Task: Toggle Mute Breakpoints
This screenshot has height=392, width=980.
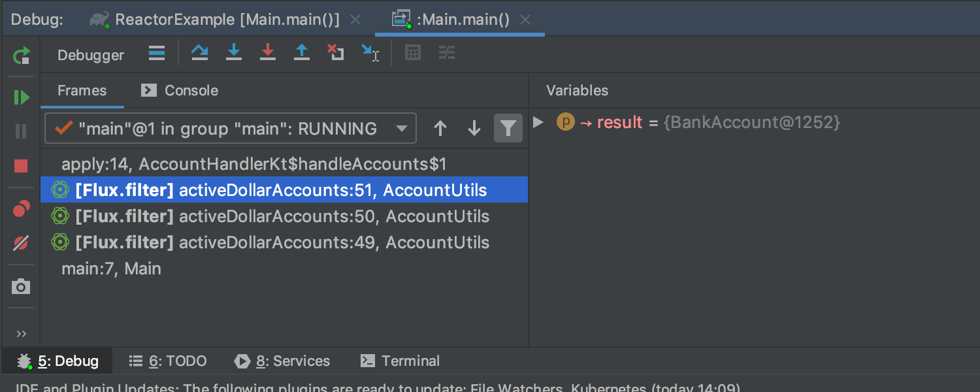Action: pyautogui.click(x=21, y=244)
